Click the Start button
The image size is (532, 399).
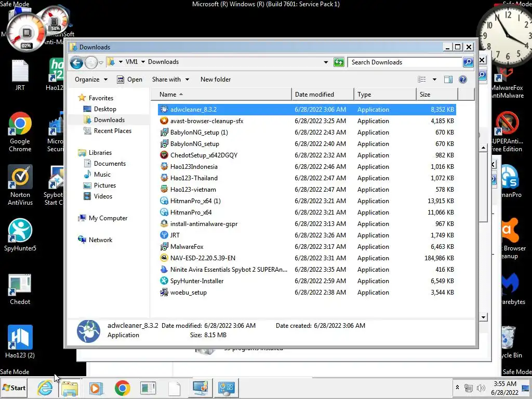tap(14, 388)
